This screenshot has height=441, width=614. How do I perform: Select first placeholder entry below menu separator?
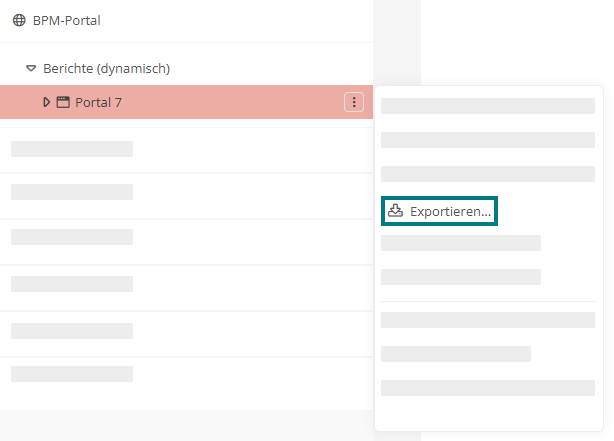488,320
